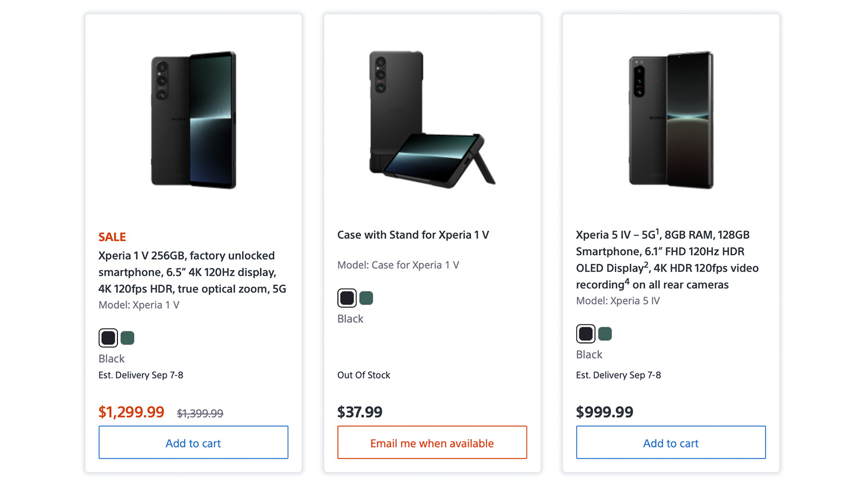Pick green swatch for Case with Stand
868x488 pixels.
(366, 298)
